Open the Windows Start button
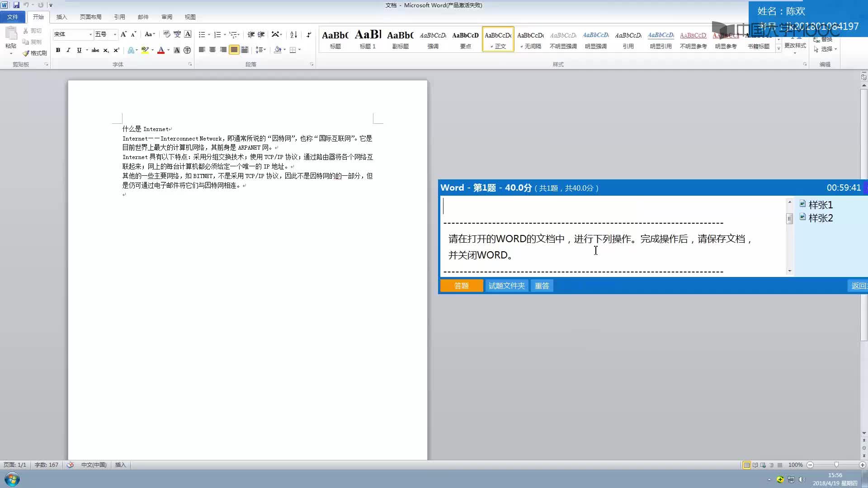The width and height of the screenshot is (868, 488). tap(12, 479)
